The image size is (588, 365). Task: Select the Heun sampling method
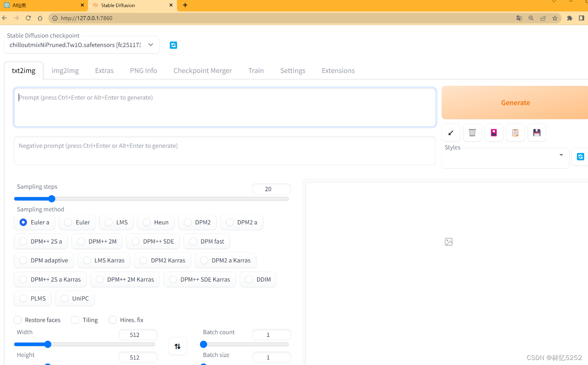(156, 222)
